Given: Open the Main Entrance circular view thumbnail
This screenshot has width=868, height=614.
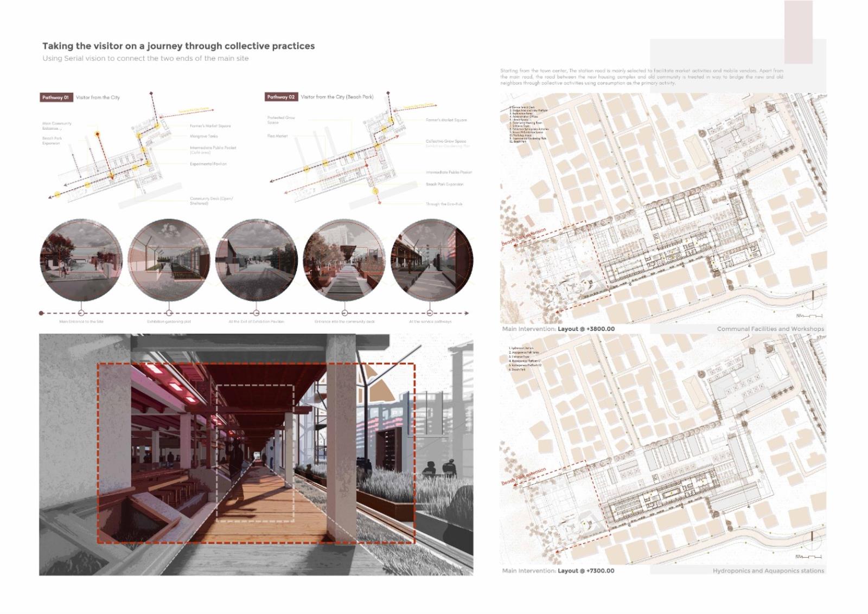Looking at the screenshot, I should (x=81, y=260).
